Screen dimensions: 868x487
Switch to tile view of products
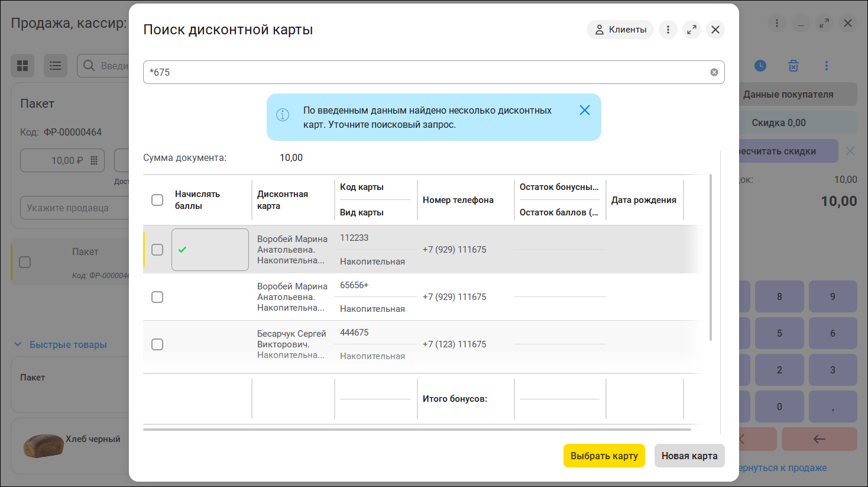(22, 66)
